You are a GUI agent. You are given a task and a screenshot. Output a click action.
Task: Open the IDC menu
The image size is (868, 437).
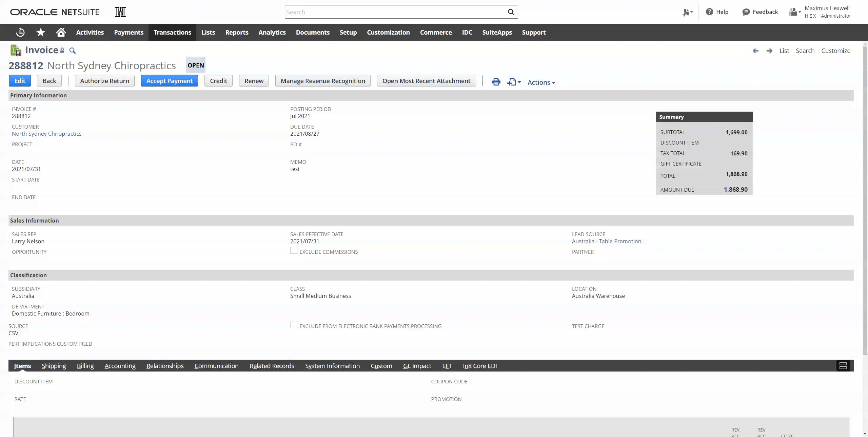467,32
